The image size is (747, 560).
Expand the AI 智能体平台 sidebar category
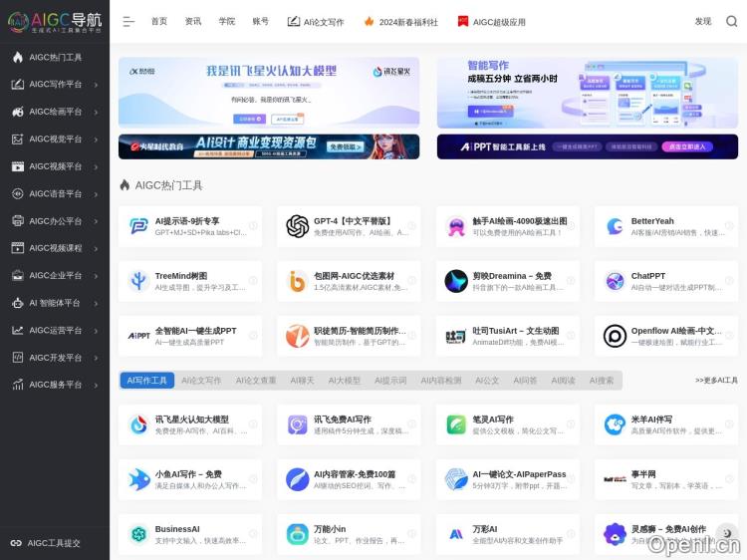pos(55,303)
